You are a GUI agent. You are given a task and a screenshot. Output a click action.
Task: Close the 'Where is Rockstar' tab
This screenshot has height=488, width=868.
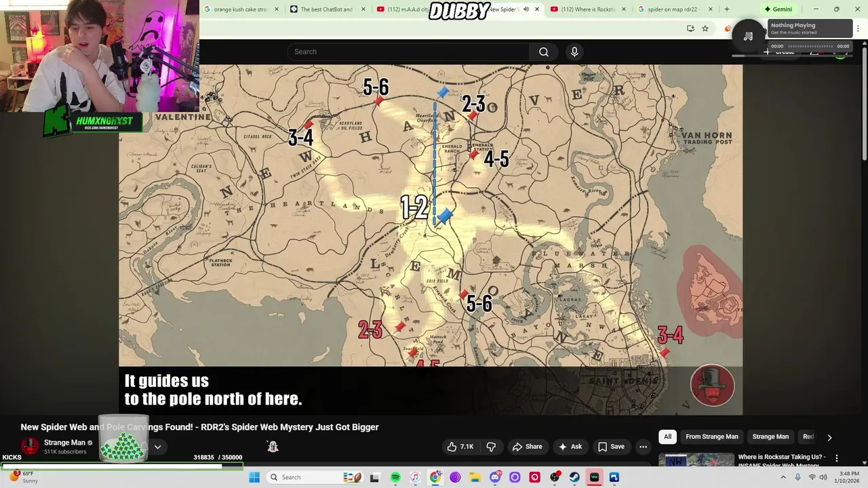pos(623,9)
